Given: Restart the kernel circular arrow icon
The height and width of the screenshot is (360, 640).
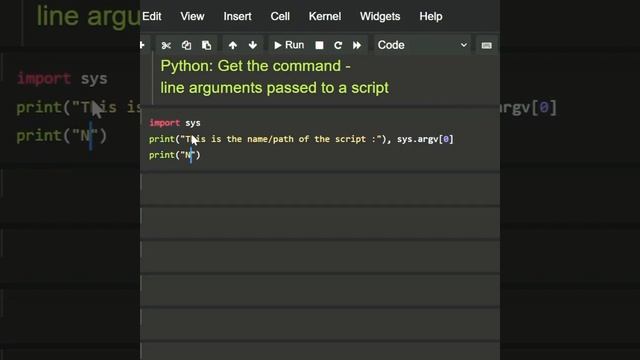Looking at the screenshot, I should tap(338, 45).
